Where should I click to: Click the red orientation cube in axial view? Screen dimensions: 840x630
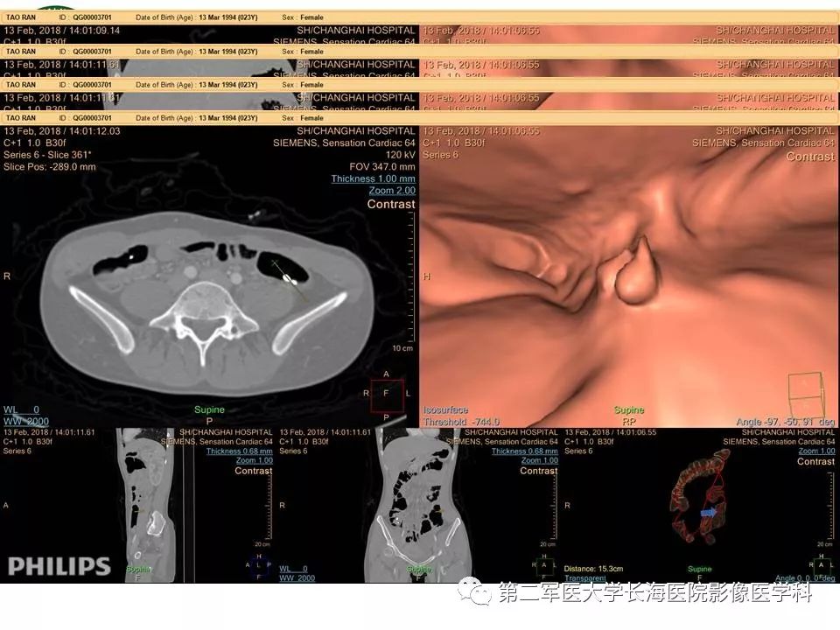(x=387, y=395)
